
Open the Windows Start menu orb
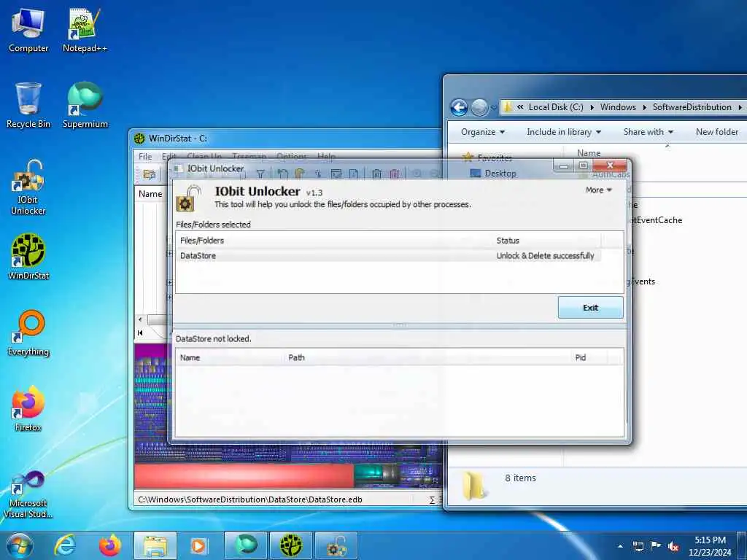coord(20,545)
